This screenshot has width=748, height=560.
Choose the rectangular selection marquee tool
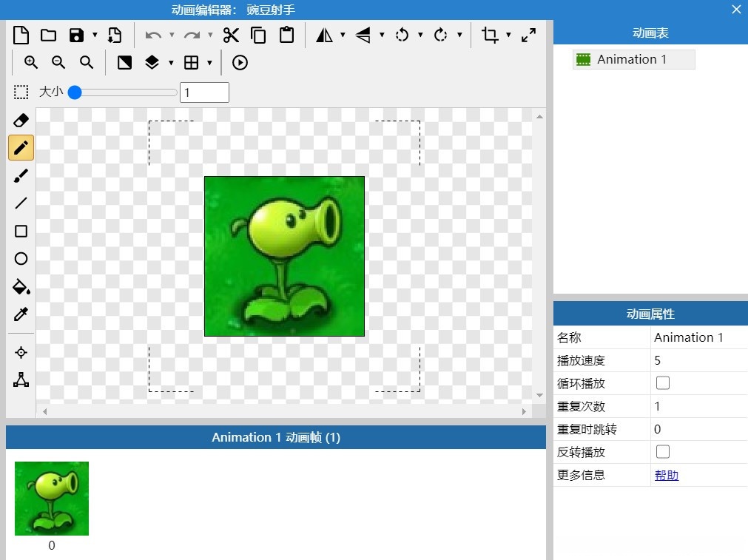(21, 92)
